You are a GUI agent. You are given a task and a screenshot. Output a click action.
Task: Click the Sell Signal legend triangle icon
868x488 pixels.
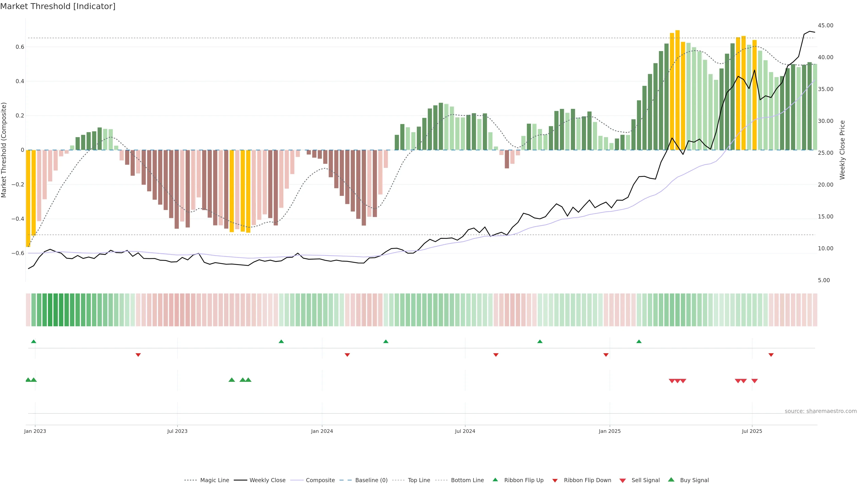click(623, 481)
